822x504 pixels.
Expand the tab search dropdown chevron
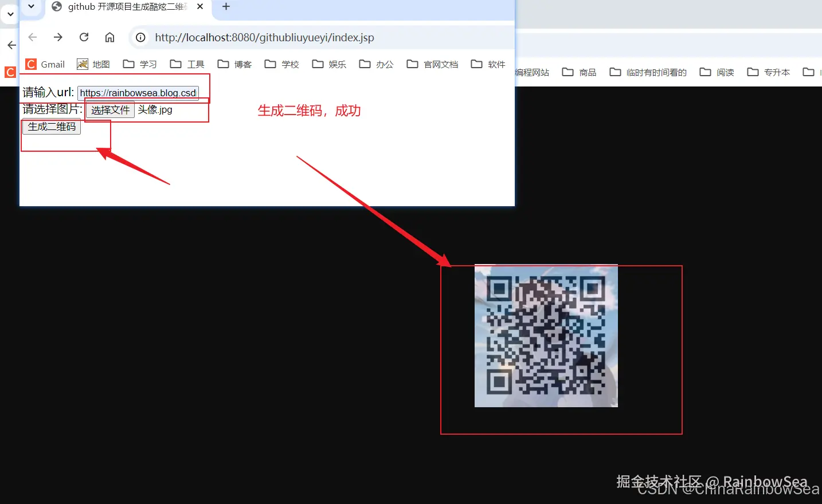coord(32,6)
